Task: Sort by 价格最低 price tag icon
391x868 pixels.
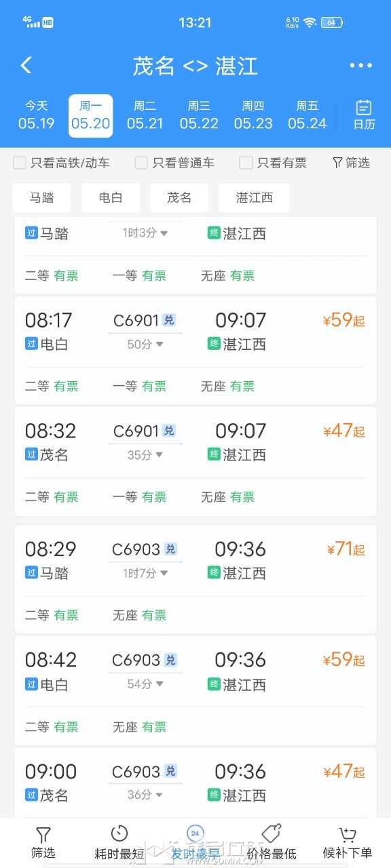Action: (272, 833)
